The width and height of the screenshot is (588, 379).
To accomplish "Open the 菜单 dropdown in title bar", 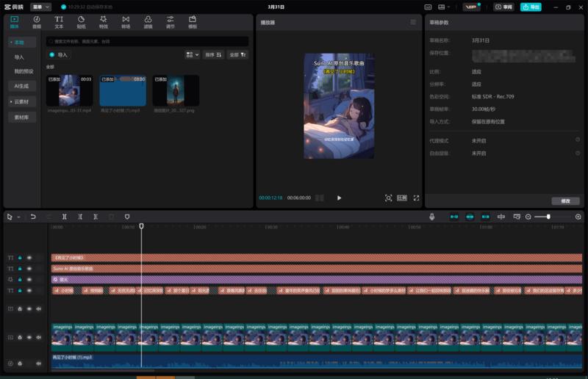I will (x=41, y=7).
